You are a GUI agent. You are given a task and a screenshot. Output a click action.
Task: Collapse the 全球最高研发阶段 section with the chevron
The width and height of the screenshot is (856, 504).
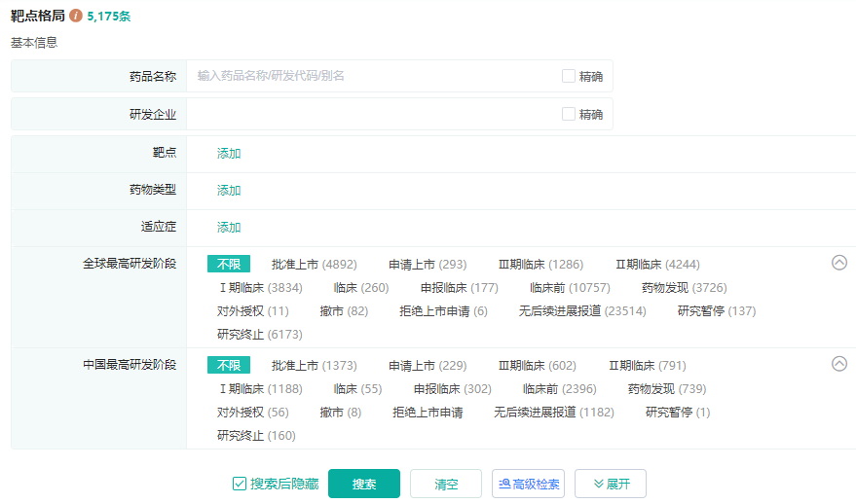pos(838,263)
